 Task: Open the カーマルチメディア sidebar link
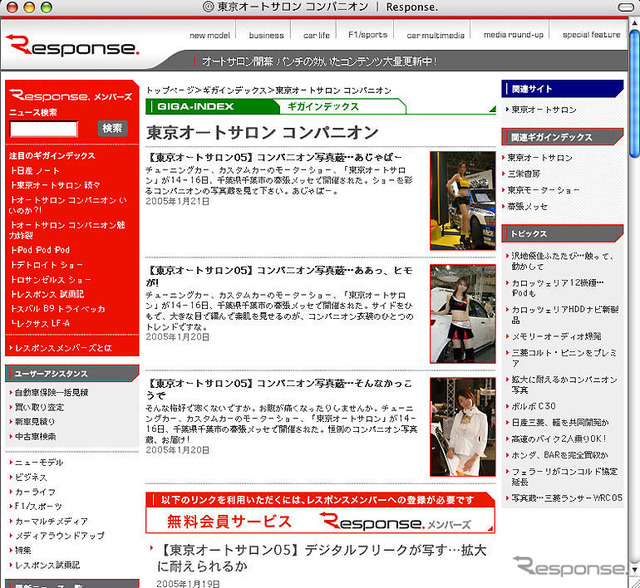[x=49, y=521]
